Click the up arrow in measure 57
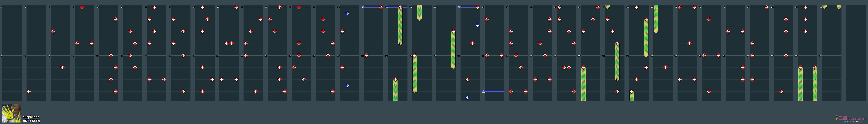868x124 pixels. click(x=689, y=43)
